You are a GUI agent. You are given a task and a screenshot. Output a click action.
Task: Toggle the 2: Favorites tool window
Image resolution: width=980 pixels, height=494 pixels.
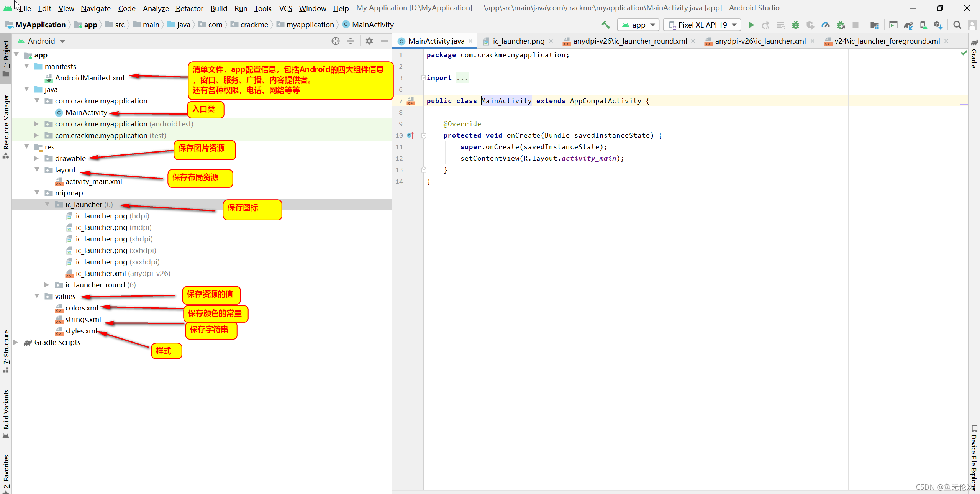click(6, 474)
